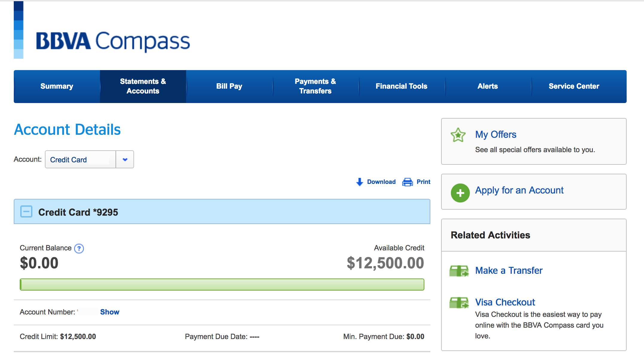Click the Visa Checkout money icon
This screenshot has width=644, height=360.
459,302
